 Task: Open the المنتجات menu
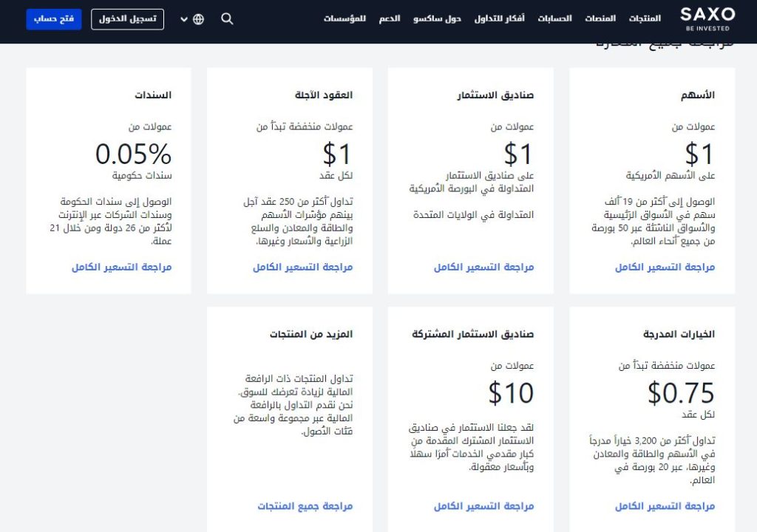(x=645, y=18)
